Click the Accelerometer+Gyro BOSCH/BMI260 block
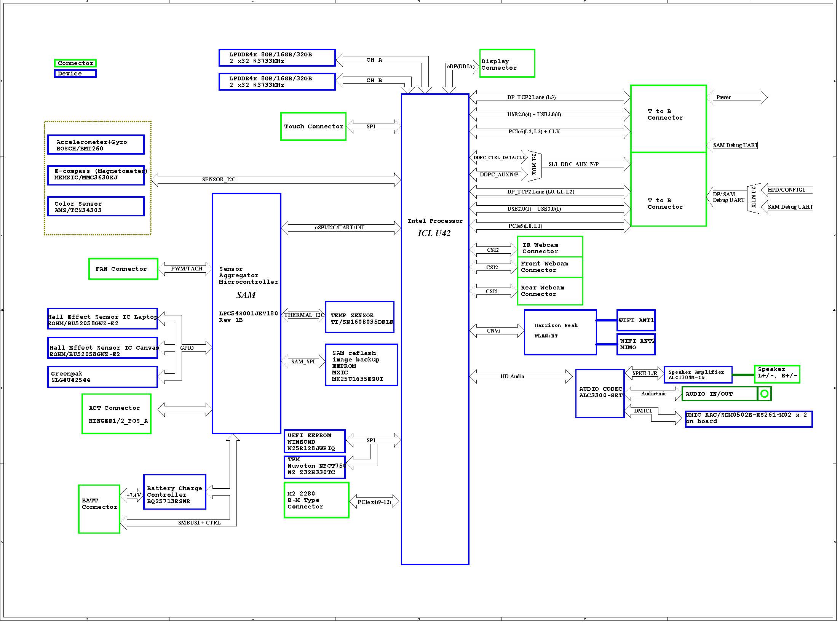Screen dimensions: 840x622 (x=96, y=145)
